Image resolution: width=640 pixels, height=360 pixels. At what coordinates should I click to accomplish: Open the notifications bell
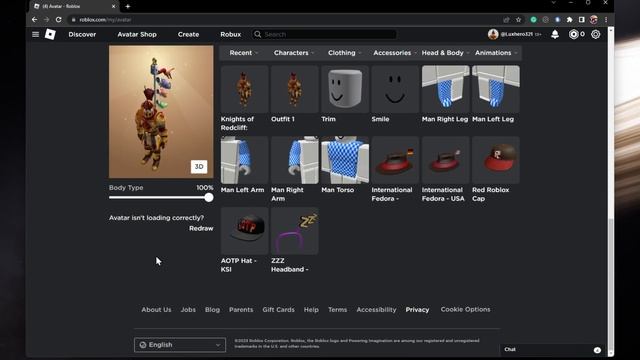pyautogui.click(x=555, y=34)
